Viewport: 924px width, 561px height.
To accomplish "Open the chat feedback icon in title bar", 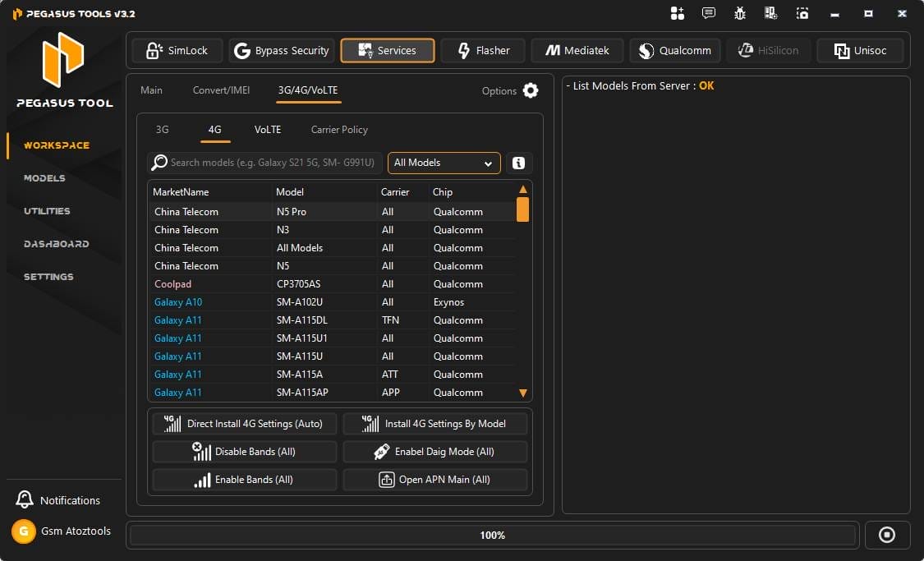I will click(708, 13).
